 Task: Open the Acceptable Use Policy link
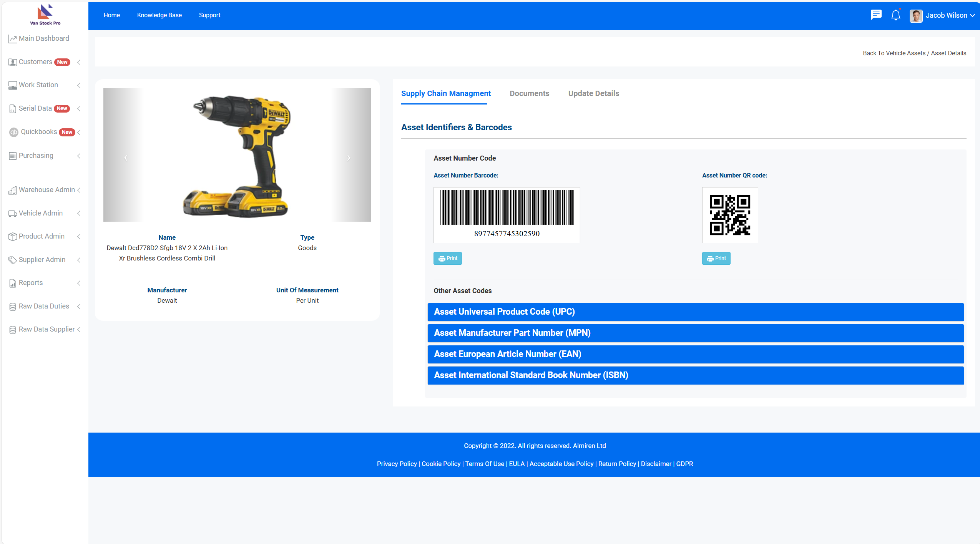[x=561, y=464]
